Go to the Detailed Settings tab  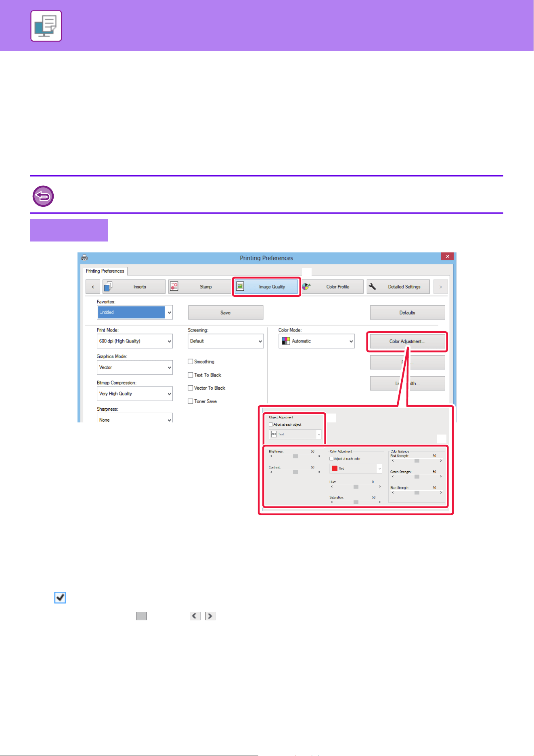398,287
